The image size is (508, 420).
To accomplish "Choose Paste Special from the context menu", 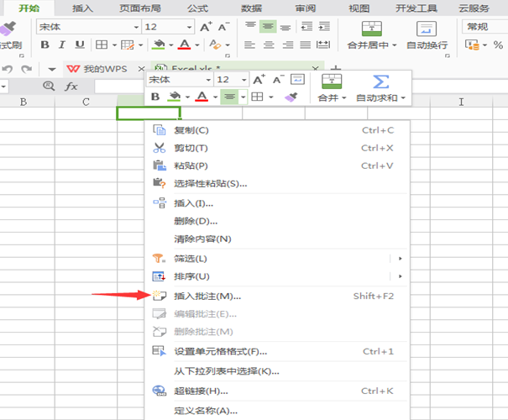I will click(x=277, y=184).
